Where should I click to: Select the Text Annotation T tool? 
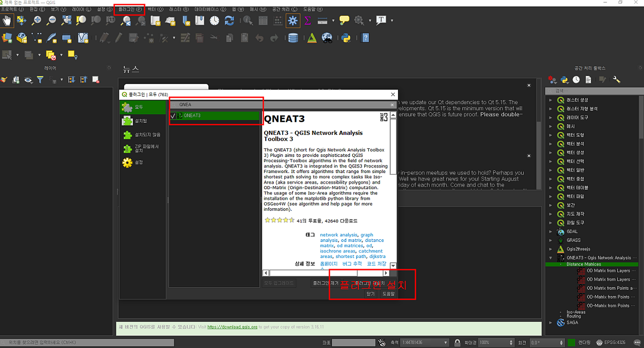tap(381, 21)
